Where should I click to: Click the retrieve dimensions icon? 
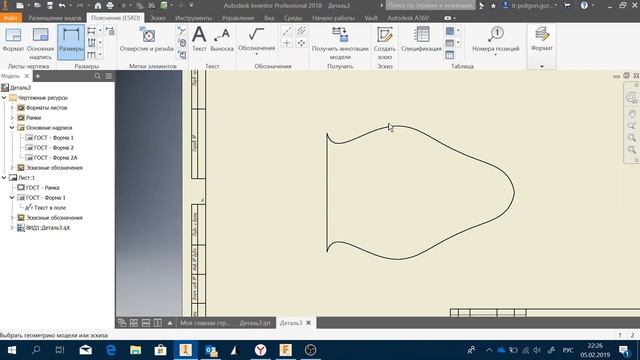pos(110,31)
